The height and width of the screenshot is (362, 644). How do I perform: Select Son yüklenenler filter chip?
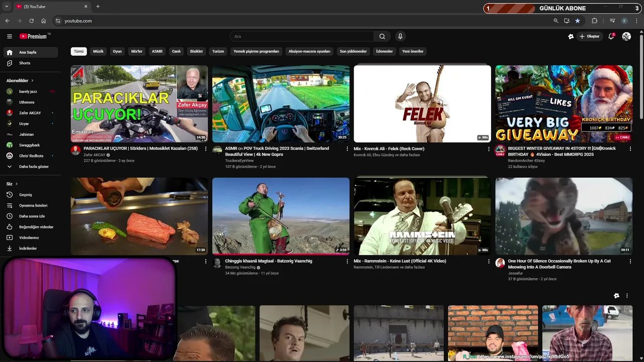353,51
